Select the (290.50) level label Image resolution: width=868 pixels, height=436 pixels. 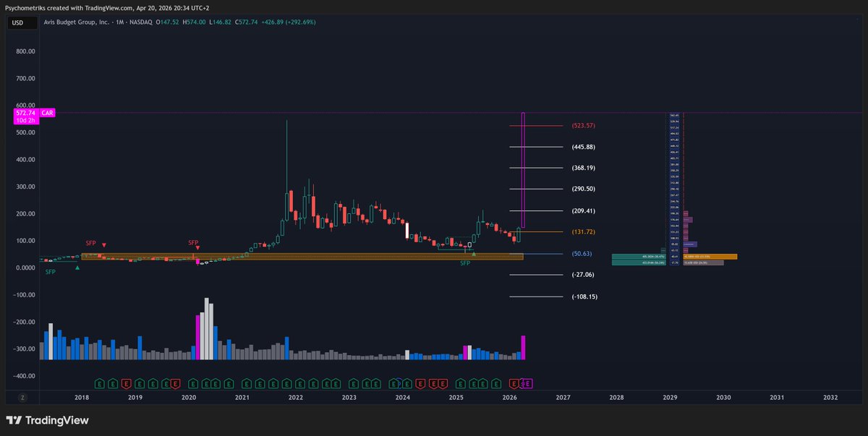coord(584,189)
